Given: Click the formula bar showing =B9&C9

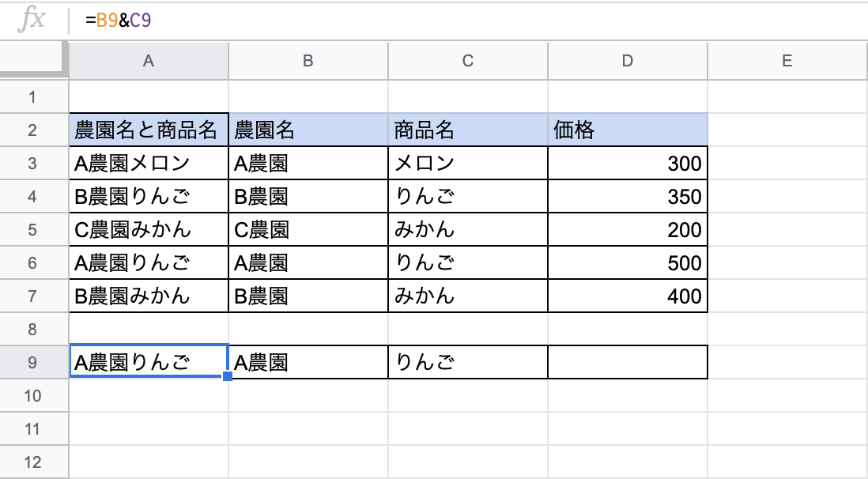Looking at the screenshot, I should 468,21.
